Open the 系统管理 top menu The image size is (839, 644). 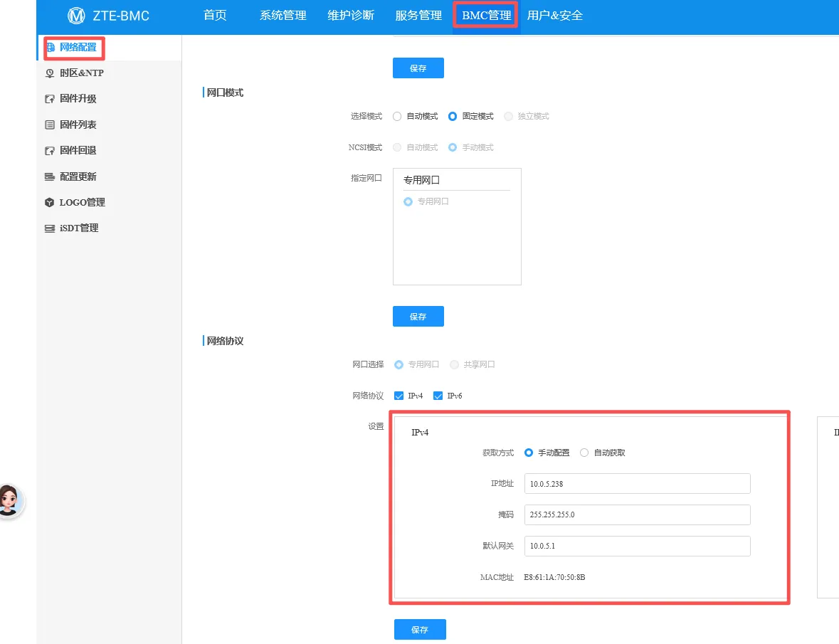pos(283,16)
